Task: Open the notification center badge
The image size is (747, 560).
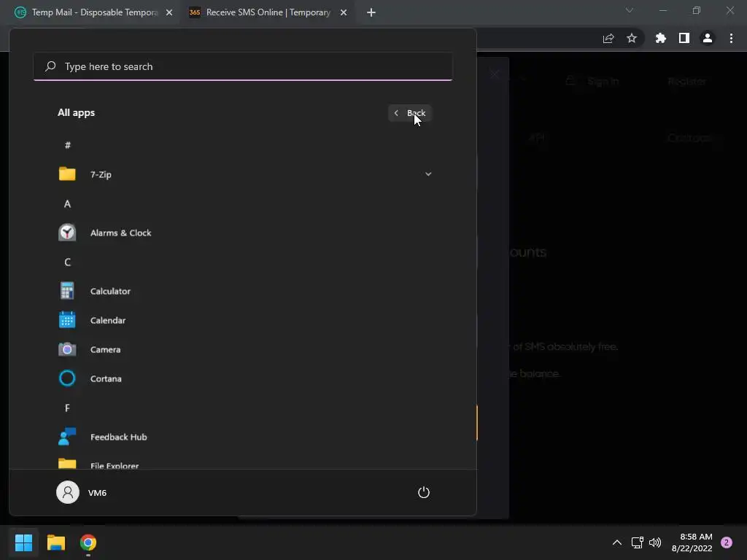Action: pyautogui.click(x=727, y=542)
